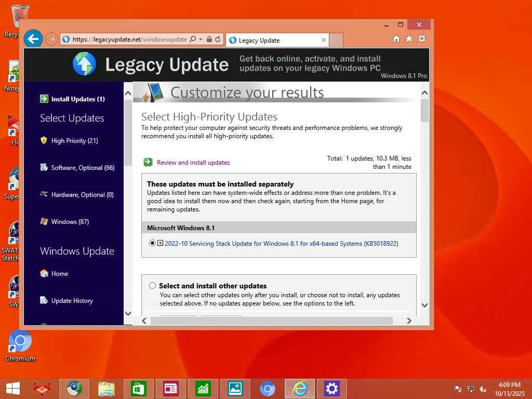Click main content scroll down arrow
532x399 pixels.
point(424,305)
